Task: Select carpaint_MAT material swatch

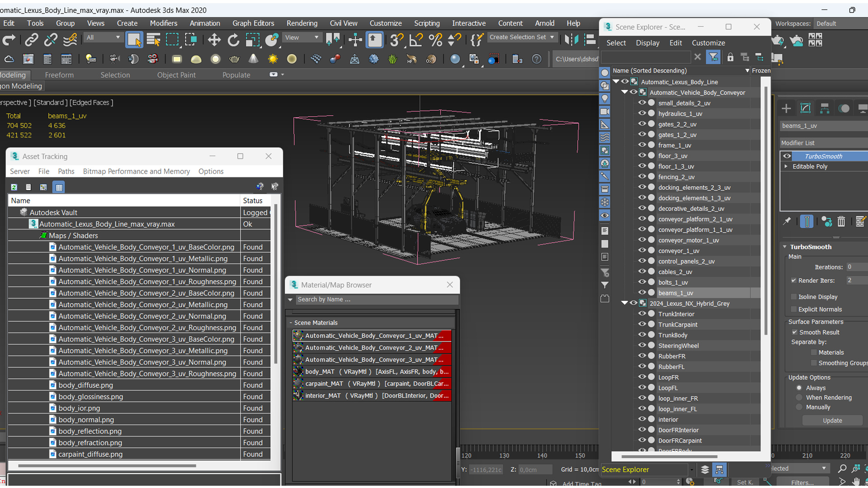Action: [x=298, y=384]
